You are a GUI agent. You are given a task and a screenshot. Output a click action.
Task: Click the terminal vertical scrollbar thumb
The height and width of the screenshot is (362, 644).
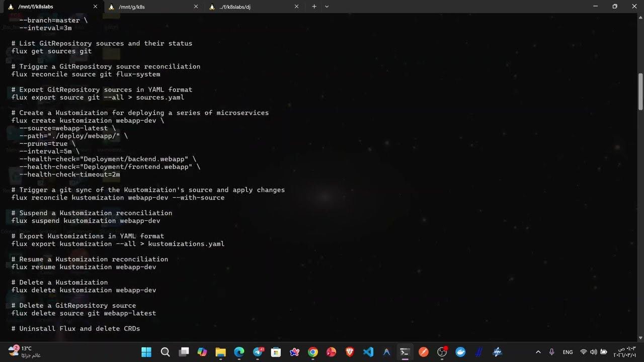(x=640, y=92)
